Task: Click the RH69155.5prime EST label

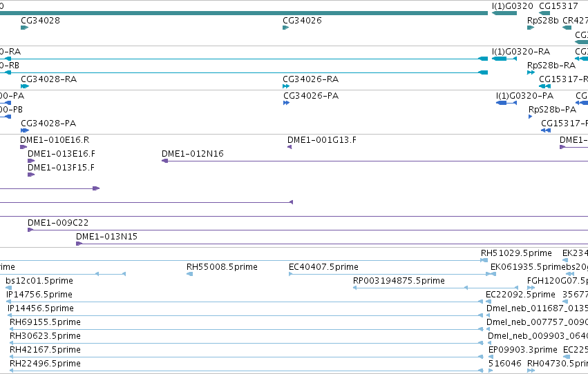Action: click(45, 322)
